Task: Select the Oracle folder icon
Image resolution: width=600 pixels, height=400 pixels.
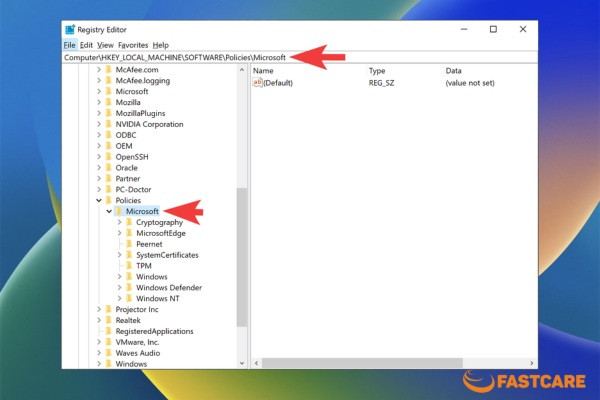Action: pyautogui.click(x=109, y=168)
